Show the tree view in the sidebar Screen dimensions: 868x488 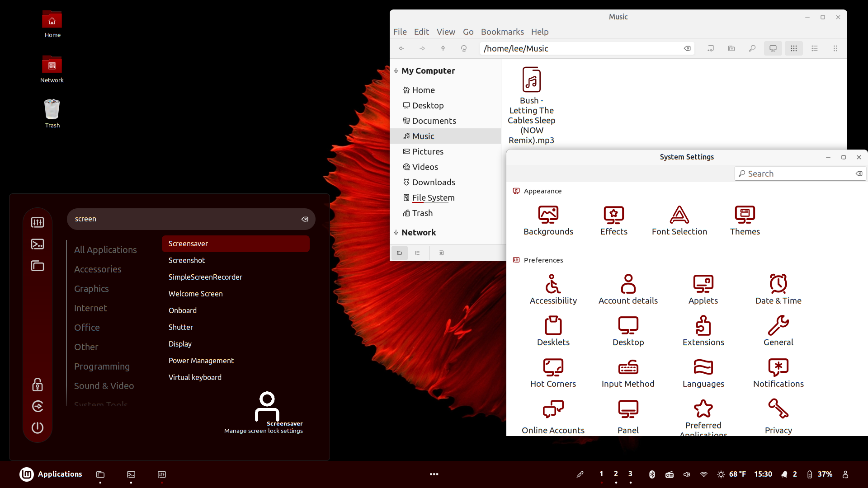click(x=417, y=253)
